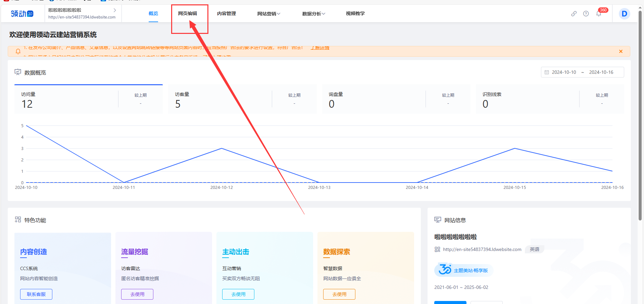Click the 网站信息 monitor icon
Screen dimensions: 644x304
tap(438, 220)
